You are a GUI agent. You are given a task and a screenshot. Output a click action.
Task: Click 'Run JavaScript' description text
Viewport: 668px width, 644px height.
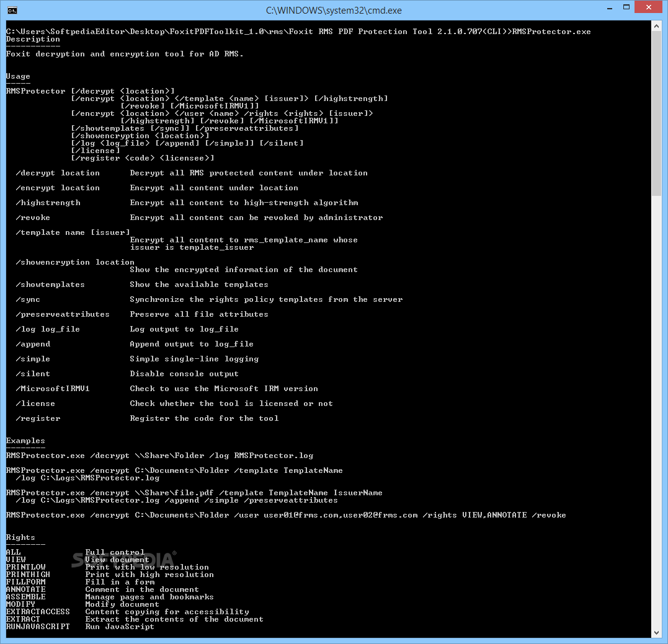pyautogui.click(x=120, y=627)
